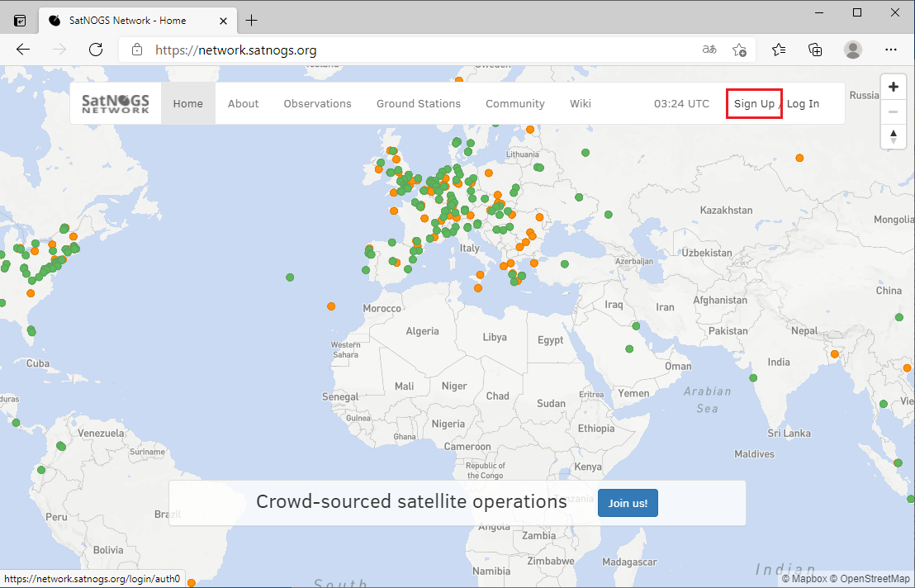
Task: Open browser Settings and more menu
Action: (x=891, y=50)
